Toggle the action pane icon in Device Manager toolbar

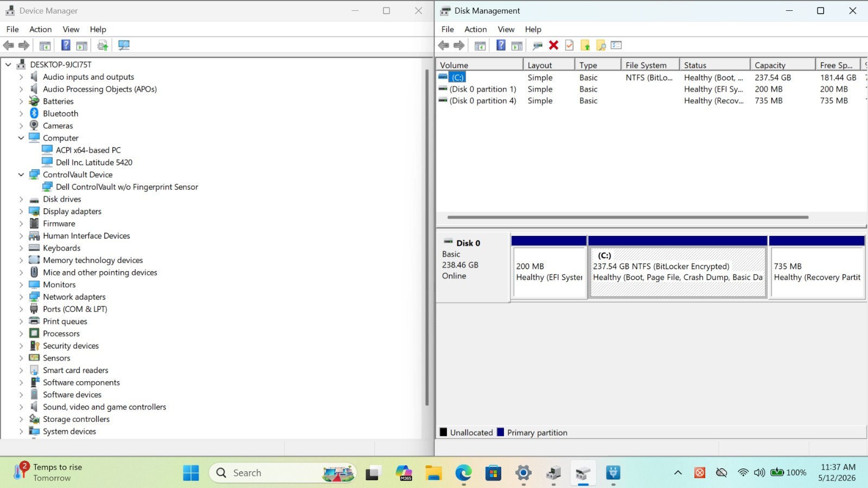pos(82,46)
